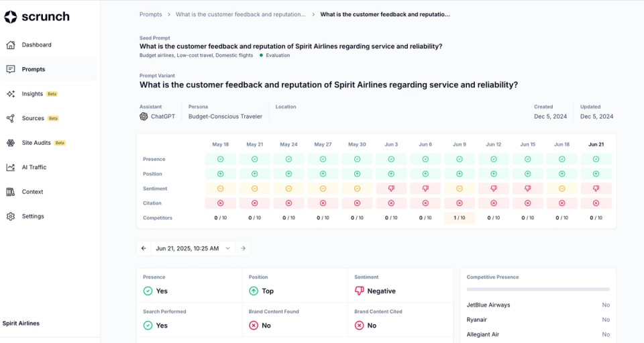This screenshot has height=343, width=644.
Task: Click the May 24 neutral sentiment icon
Action: click(288, 189)
